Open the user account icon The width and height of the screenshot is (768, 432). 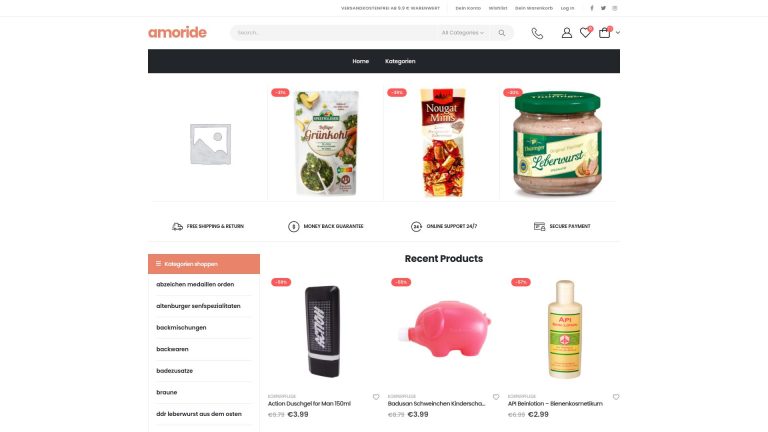click(567, 33)
